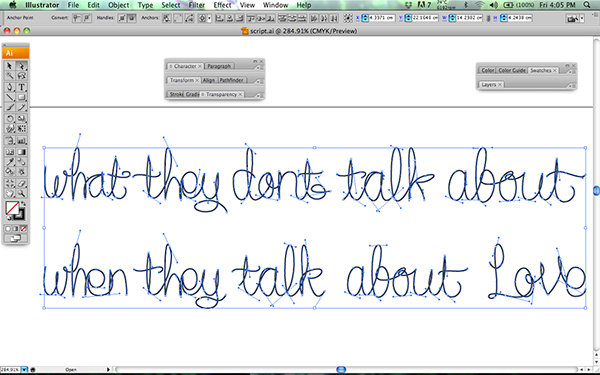Open the Type menu

145,5
